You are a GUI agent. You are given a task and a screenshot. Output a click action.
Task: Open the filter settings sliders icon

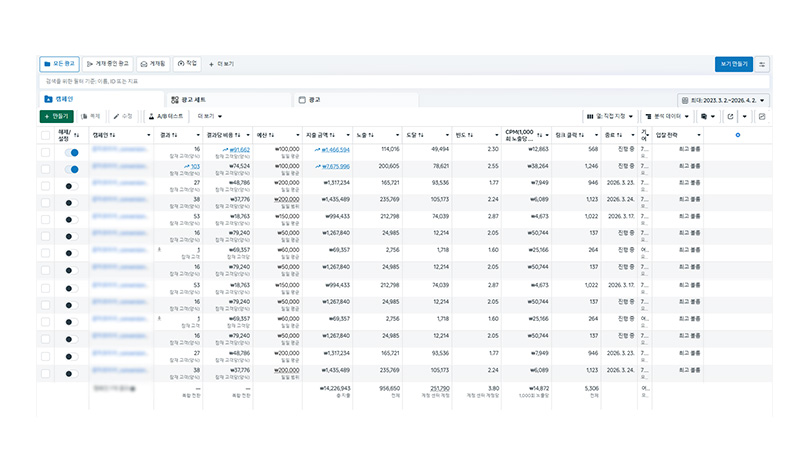pos(762,64)
